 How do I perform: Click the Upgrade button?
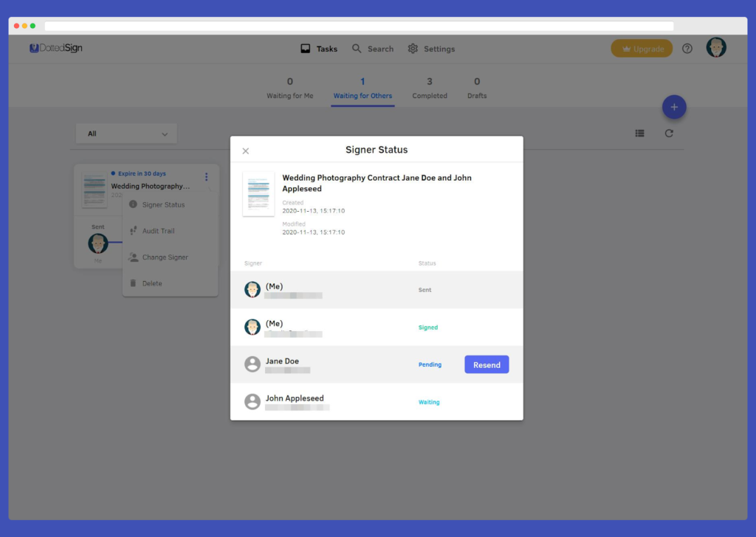click(x=641, y=48)
